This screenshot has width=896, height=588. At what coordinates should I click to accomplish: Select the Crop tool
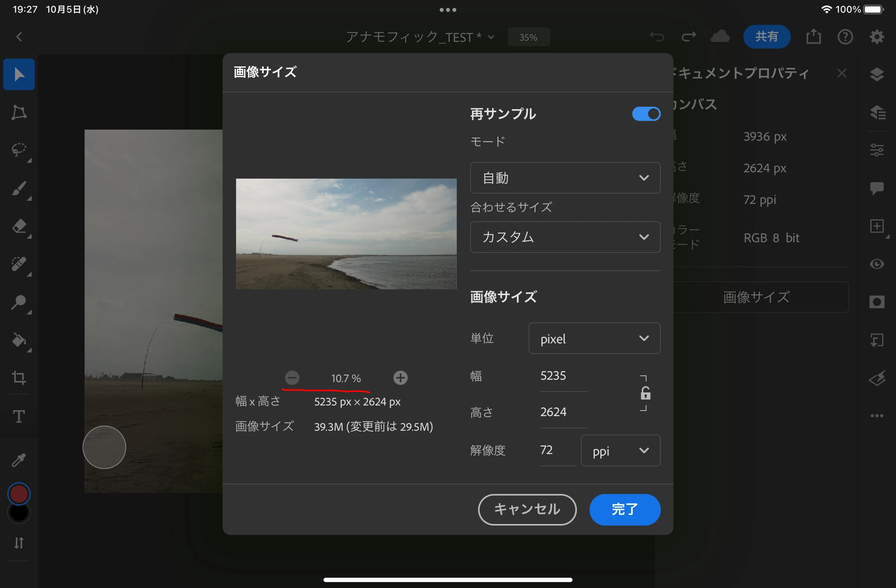pos(19,378)
